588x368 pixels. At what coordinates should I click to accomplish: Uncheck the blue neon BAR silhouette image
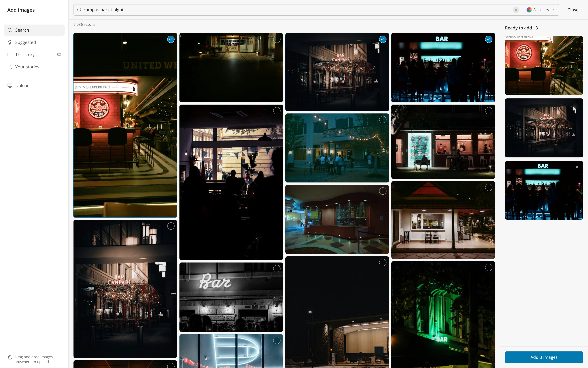[489, 39]
